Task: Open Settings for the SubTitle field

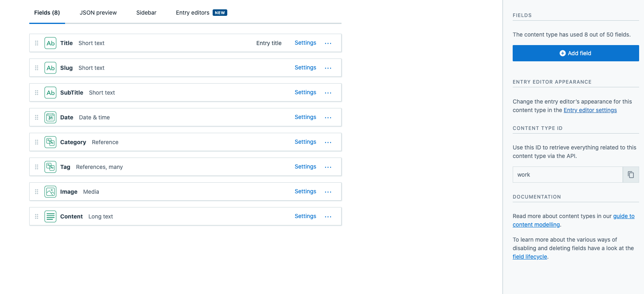Action: 305,92
